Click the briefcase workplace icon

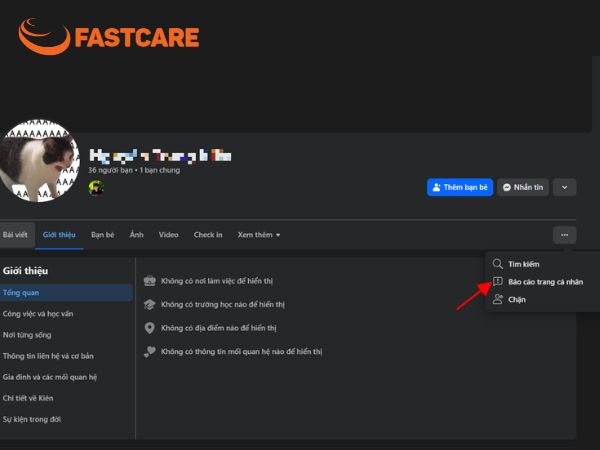150,281
